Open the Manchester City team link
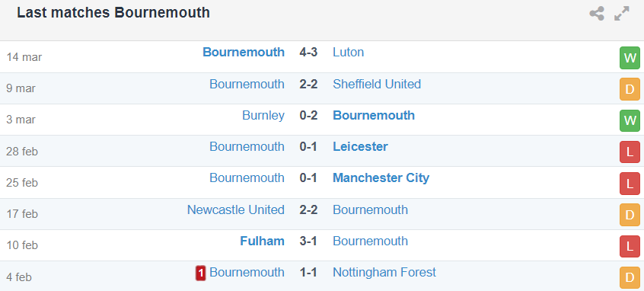The height and width of the screenshot is (291, 644). (x=381, y=178)
